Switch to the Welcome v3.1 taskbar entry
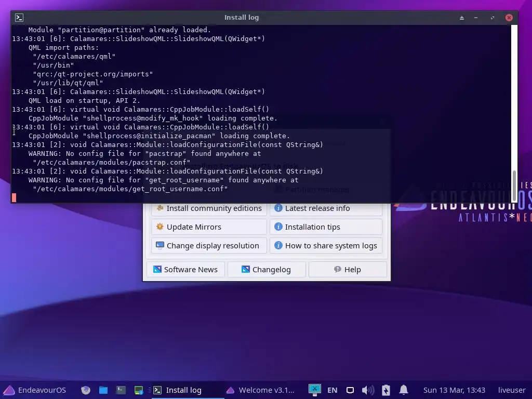This screenshot has width=532, height=399. tap(260, 390)
